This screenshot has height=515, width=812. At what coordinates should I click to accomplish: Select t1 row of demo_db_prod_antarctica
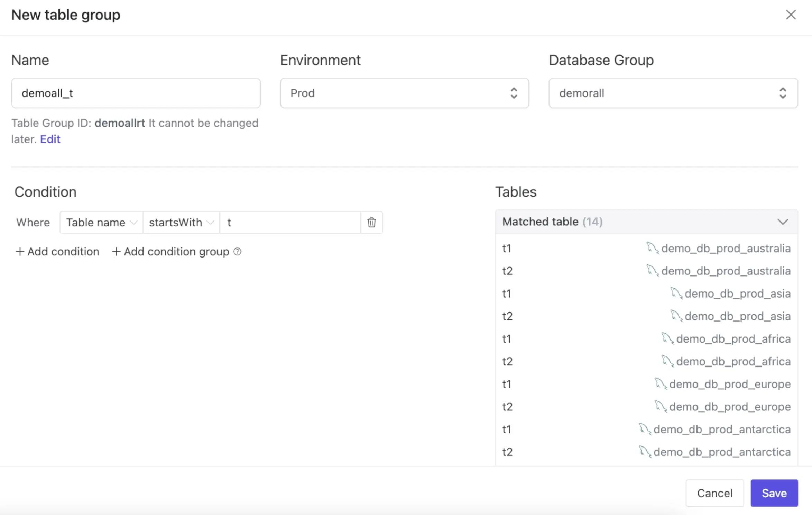tap(646, 429)
